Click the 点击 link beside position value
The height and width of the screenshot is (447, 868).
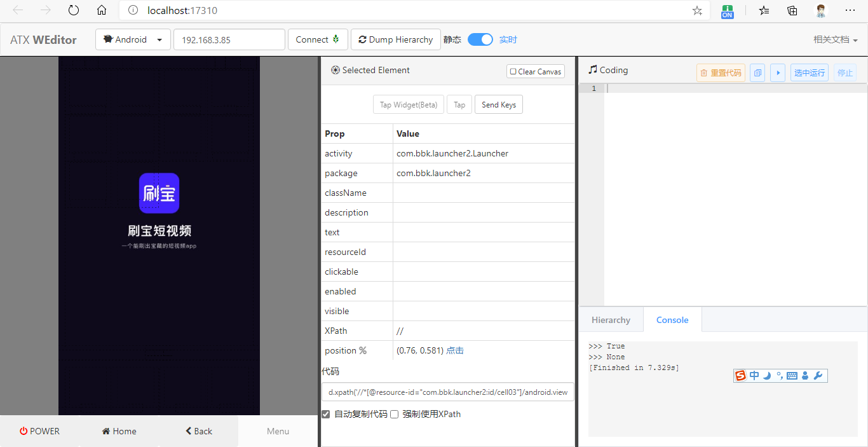click(455, 350)
